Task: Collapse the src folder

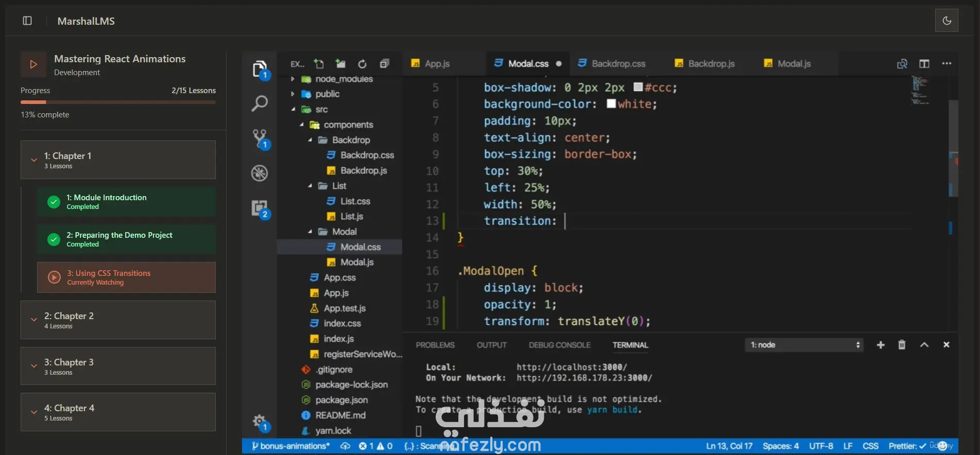Action: pyautogui.click(x=293, y=110)
